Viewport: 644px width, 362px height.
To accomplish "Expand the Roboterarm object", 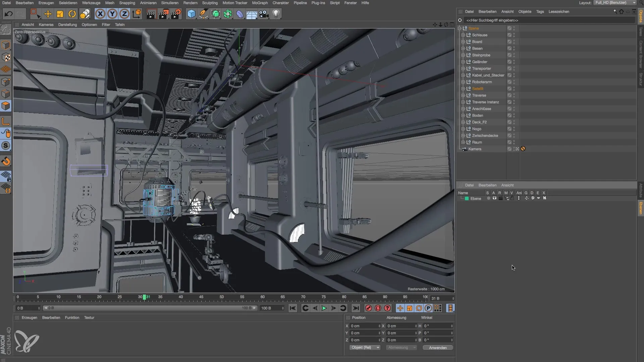I will tap(463, 82).
